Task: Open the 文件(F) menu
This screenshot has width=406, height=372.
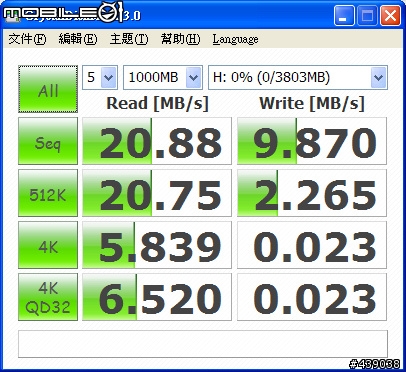Action: 27,39
